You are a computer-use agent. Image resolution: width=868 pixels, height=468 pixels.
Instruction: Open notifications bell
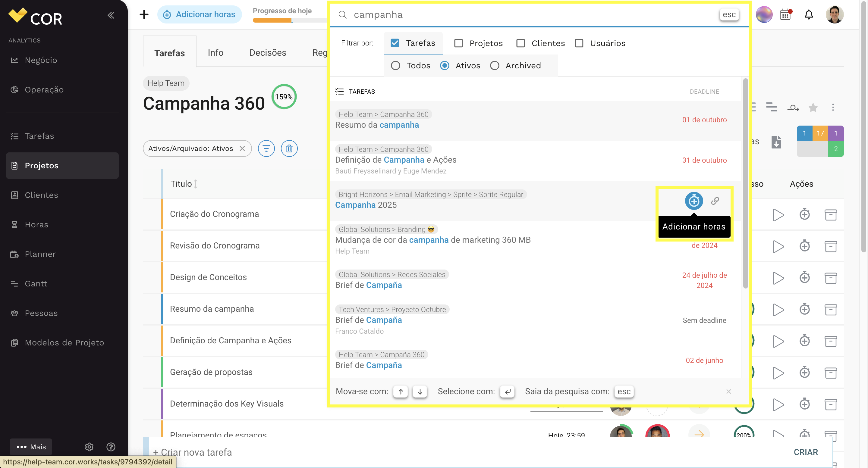(x=809, y=14)
